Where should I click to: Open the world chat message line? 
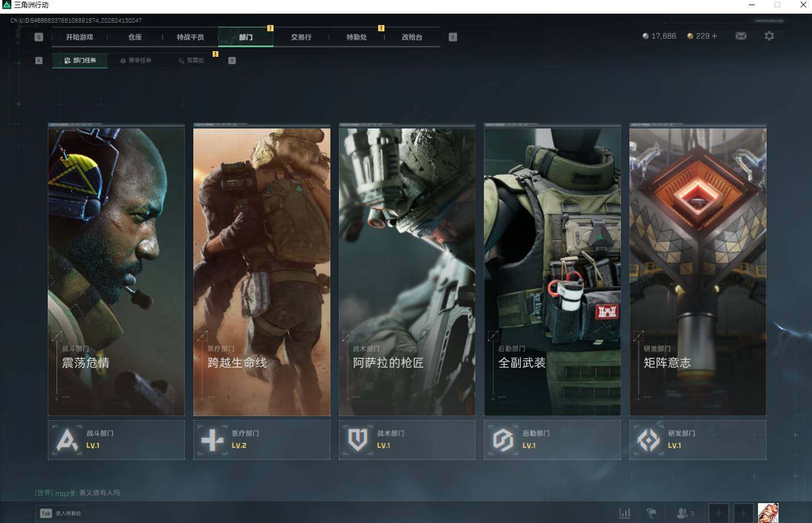(77, 493)
